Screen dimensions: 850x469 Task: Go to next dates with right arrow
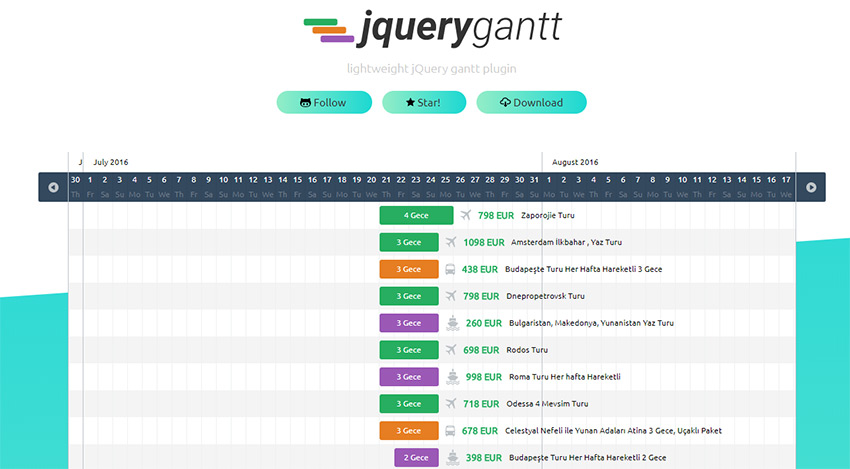click(x=811, y=187)
